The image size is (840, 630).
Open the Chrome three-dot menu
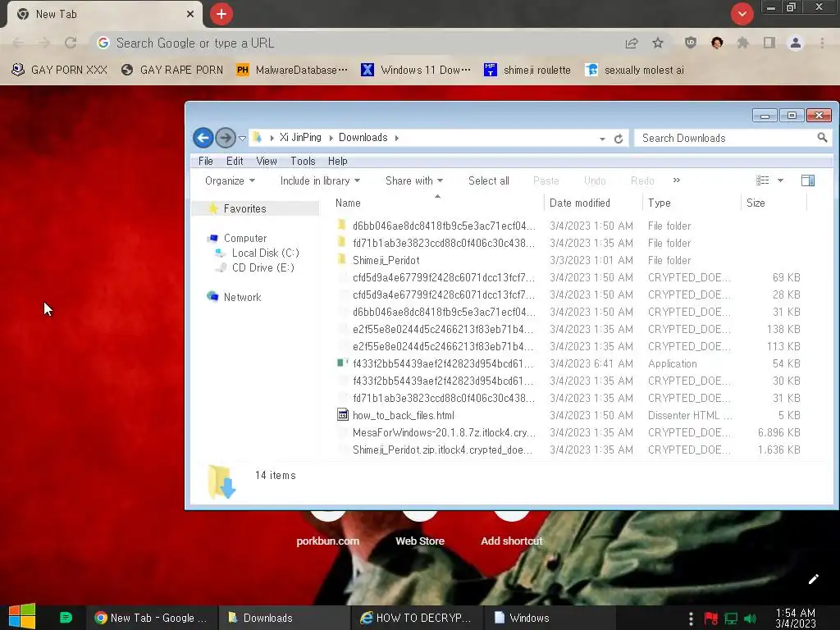pos(822,43)
